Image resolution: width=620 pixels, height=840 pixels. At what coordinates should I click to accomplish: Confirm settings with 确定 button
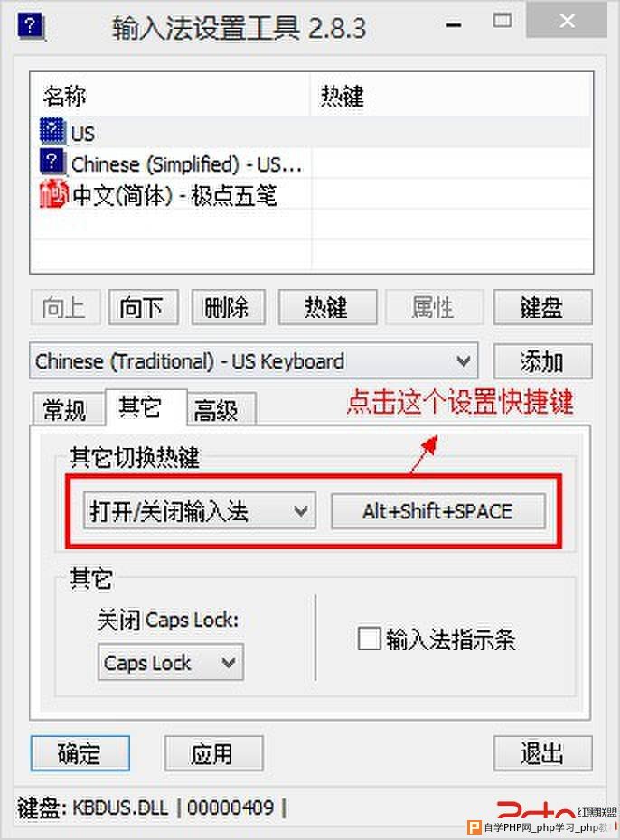(80, 752)
